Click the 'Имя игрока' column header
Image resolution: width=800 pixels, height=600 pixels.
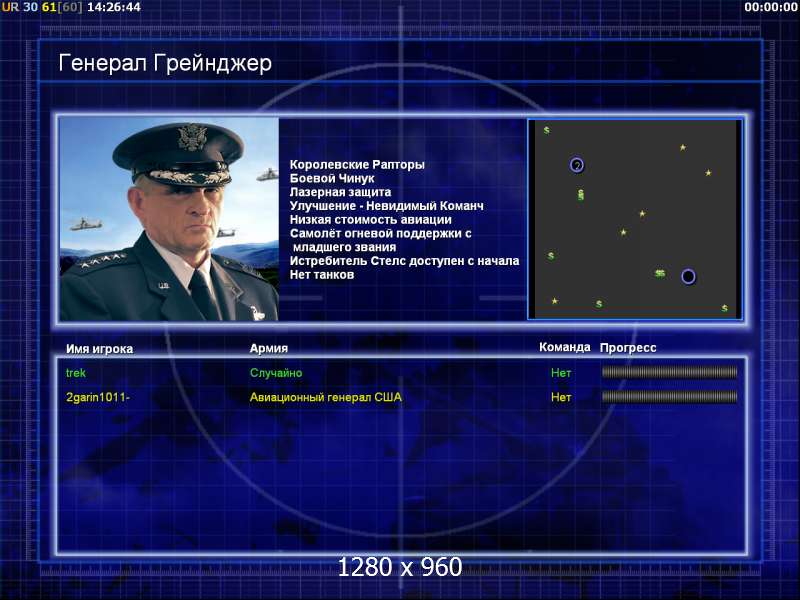(x=99, y=349)
